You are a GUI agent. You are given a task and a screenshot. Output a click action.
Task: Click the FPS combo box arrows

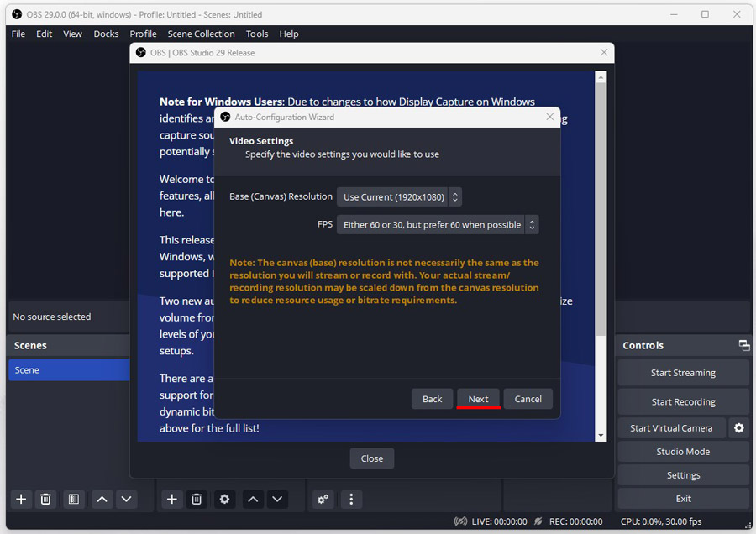[532, 224]
